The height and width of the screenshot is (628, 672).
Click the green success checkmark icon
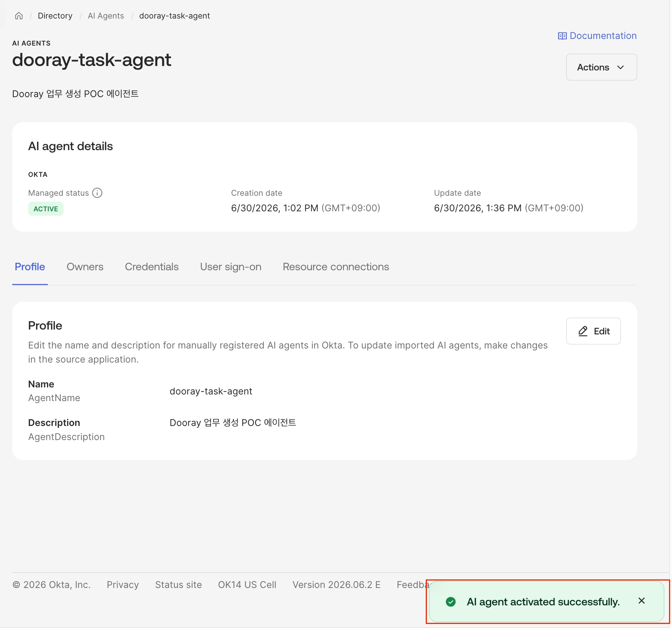pos(451,602)
